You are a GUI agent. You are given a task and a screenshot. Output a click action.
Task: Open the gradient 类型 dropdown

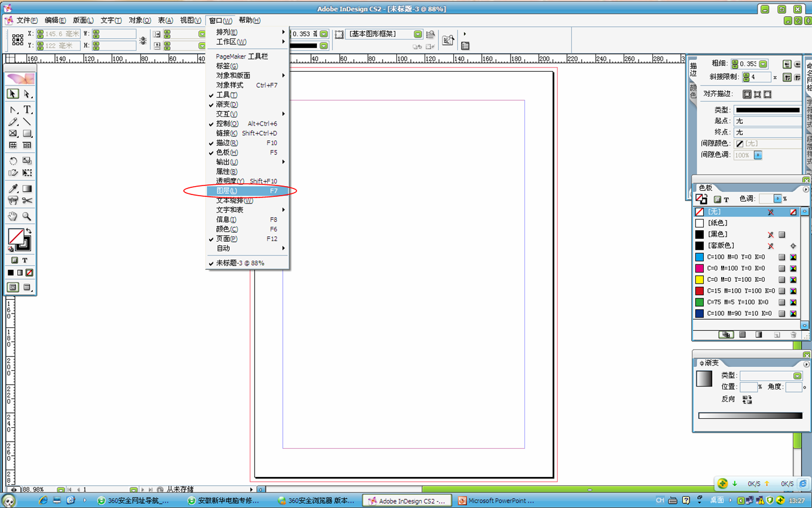(797, 376)
